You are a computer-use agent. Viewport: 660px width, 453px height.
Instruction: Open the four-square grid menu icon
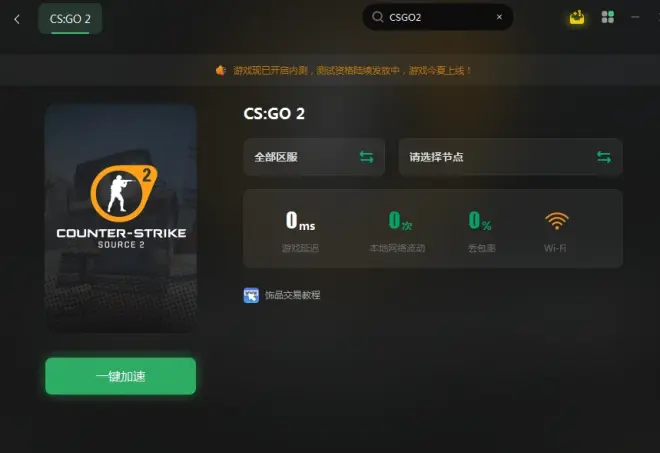click(x=607, y=17)
